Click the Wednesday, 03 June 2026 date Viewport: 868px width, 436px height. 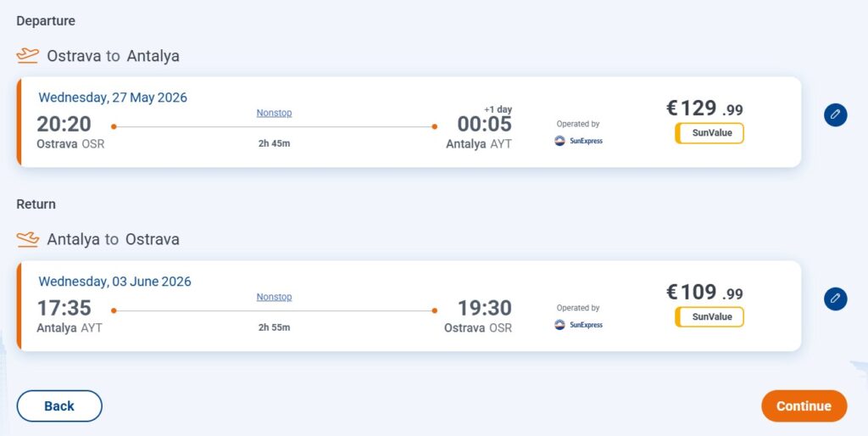pos(114,282)
